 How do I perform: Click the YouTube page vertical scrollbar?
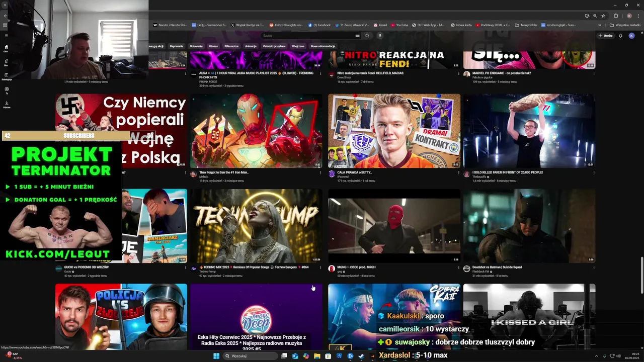(642, 276)
